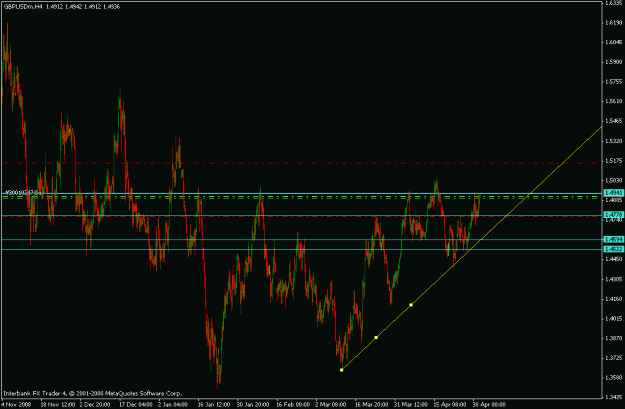Select the third trendline anchor near 31 Mar
Screen dimensions: 625x409
click(411, 305)
